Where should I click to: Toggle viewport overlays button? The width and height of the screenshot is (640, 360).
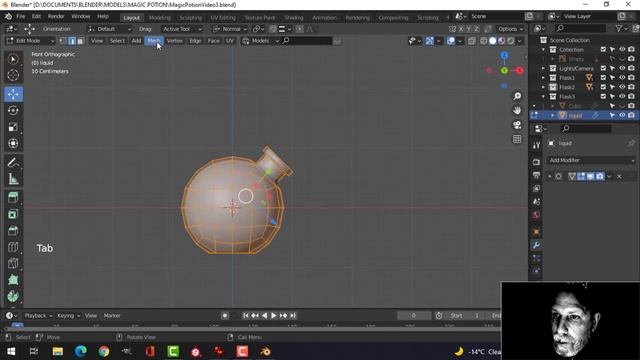tap(451, 41)
